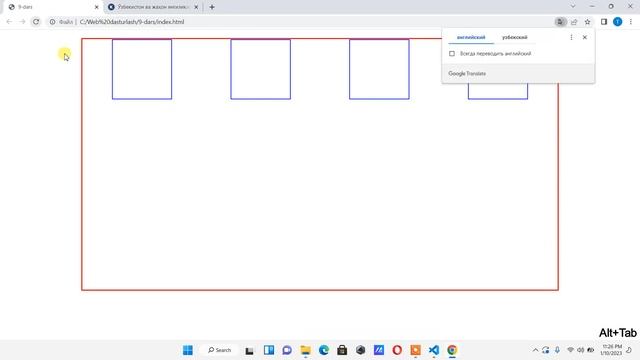Show hidden system tray icons
The image size is (640, 360).
click(535, 350)
